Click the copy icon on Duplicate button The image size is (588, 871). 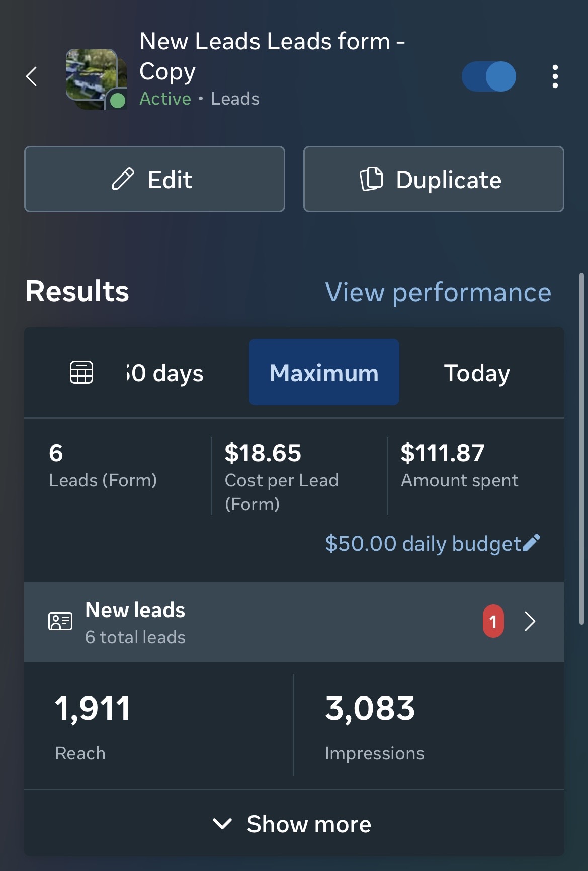pyautogui.click(x=371, y=179)
